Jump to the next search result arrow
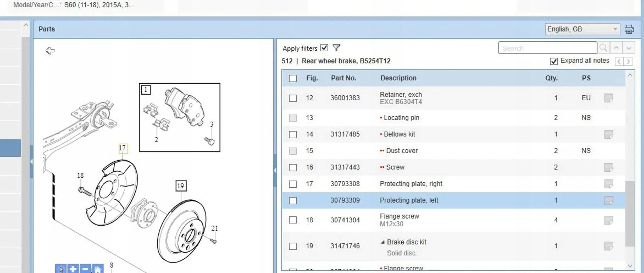The height and width of the screenshot is (273, 644). coord(629,48)
